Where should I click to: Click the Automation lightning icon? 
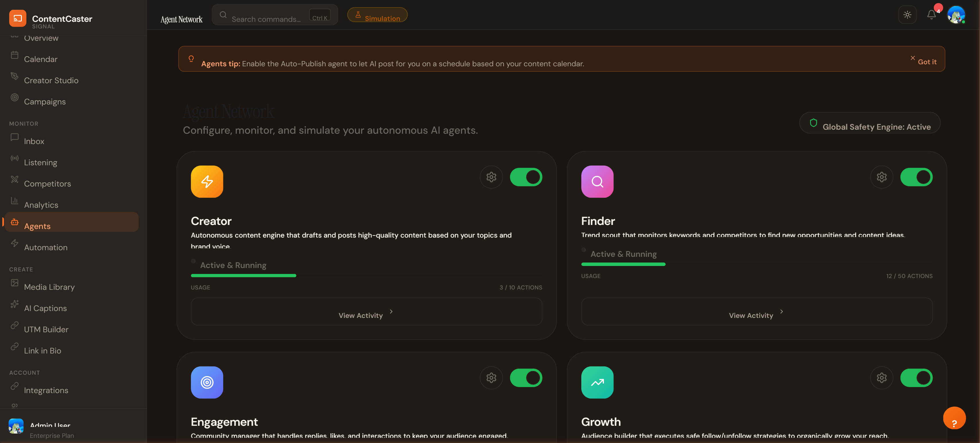point(14,243)
